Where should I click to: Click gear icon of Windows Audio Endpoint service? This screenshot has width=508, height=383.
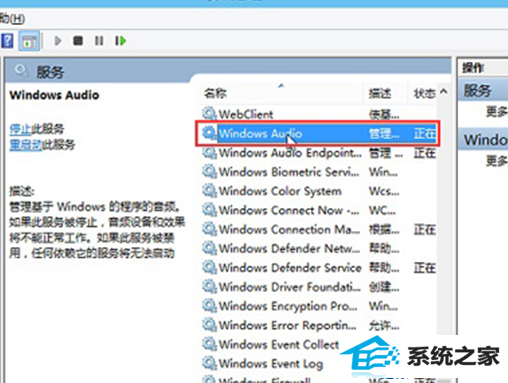pos(209,152)
